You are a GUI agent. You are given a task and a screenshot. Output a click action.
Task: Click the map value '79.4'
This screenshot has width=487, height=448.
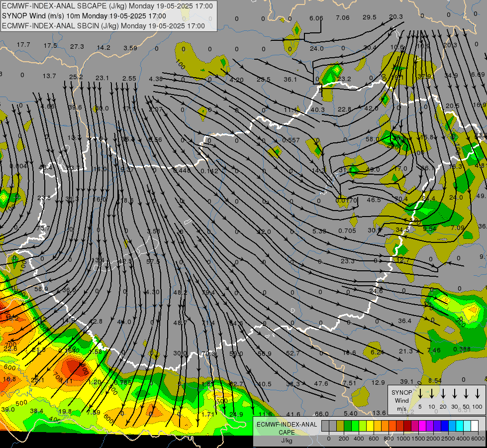208,293
